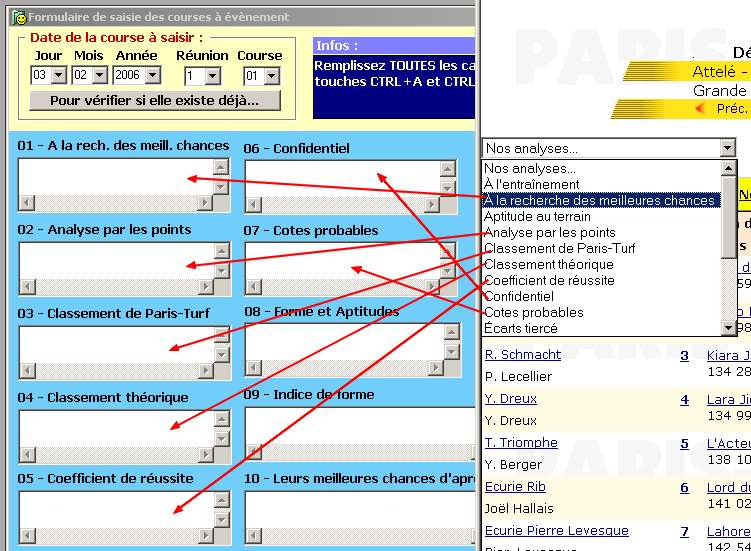Collapse the 'Nos analyses...' combo box arrow

tap(728, 148)
